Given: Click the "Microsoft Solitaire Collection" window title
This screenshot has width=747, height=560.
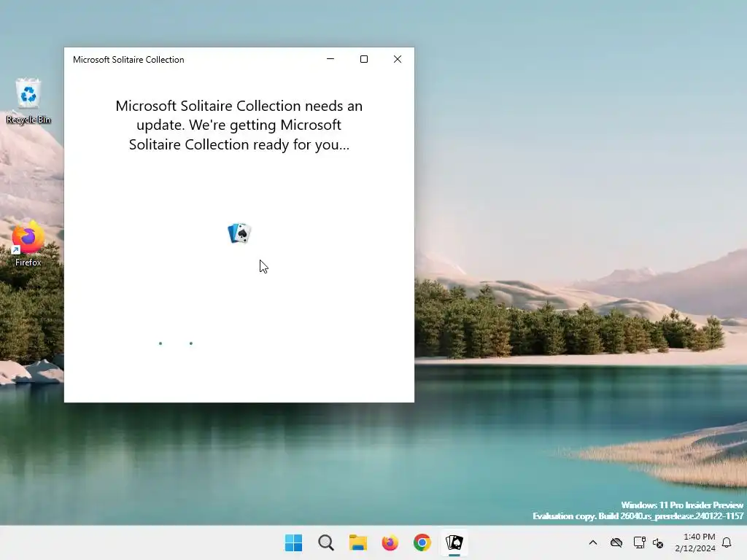Looking at the screenshot, I should (128, 60).
